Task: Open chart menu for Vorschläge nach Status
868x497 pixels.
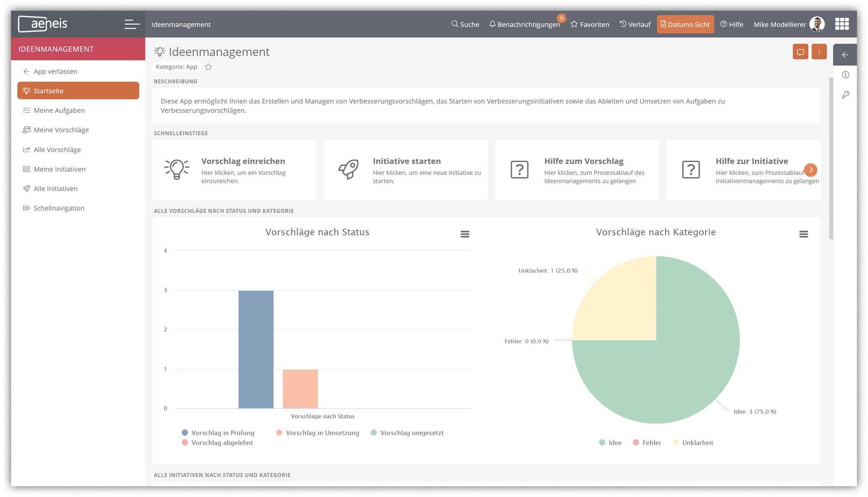Action: [x=465, y=234]
